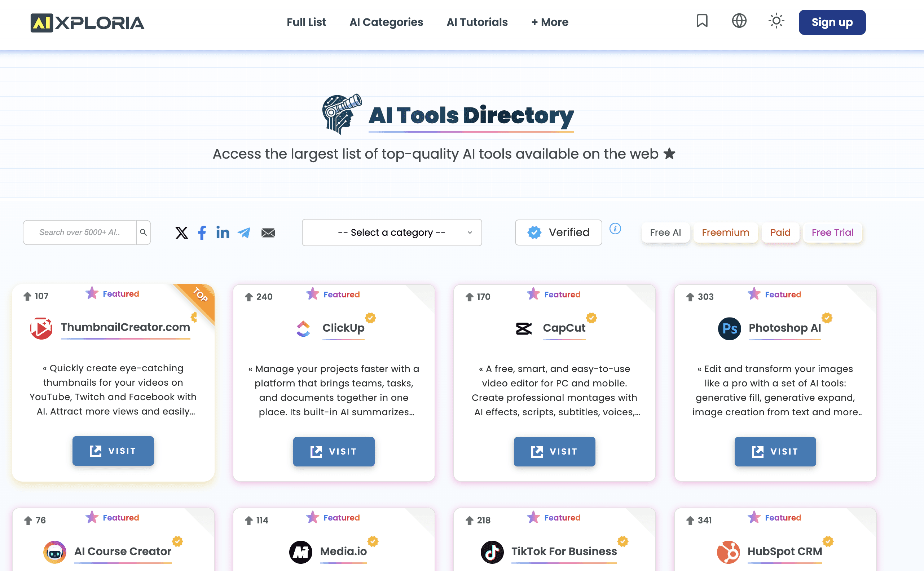Viewport: 924px width, 571px height.
Task: Enable the Free AI filter
Action: [665, 232]
